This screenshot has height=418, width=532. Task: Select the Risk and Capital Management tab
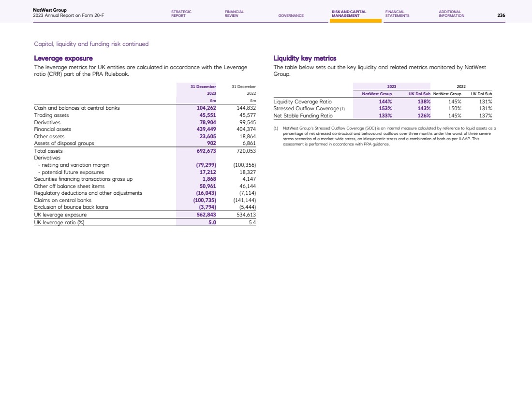coord(349,14)
